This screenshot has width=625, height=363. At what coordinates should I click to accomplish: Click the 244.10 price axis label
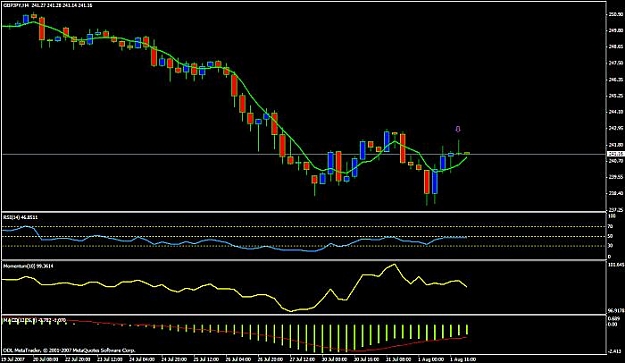click(x=615, y=112)
